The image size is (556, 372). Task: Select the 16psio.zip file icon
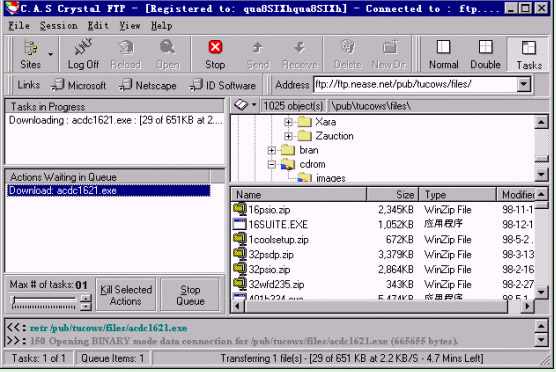239,209
